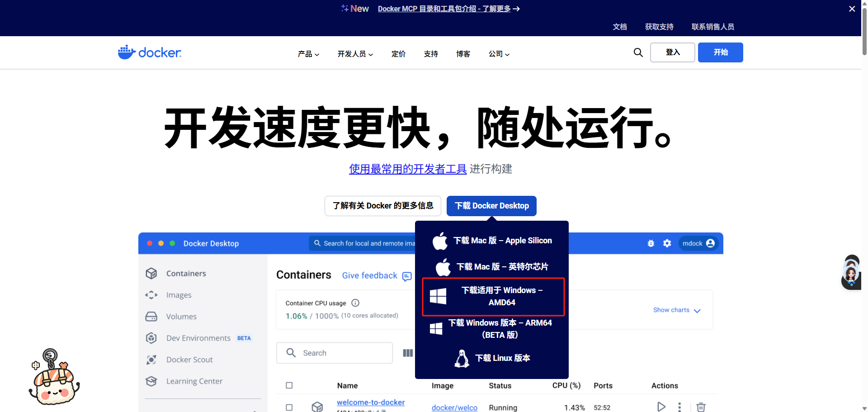The width and height of the screenshot is (868, 412).
Task: Click the Give feedback link
Action: (369, 275)
